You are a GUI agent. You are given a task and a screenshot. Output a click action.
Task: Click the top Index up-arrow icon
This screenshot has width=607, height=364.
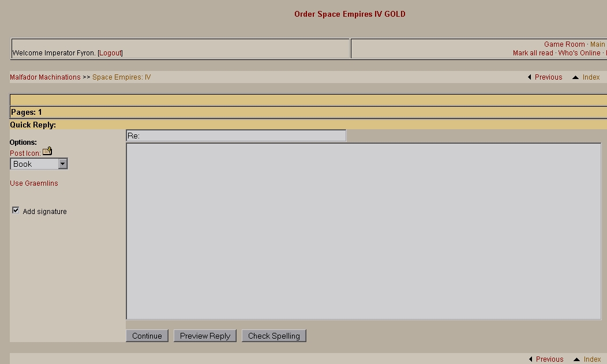click(575, 77)
